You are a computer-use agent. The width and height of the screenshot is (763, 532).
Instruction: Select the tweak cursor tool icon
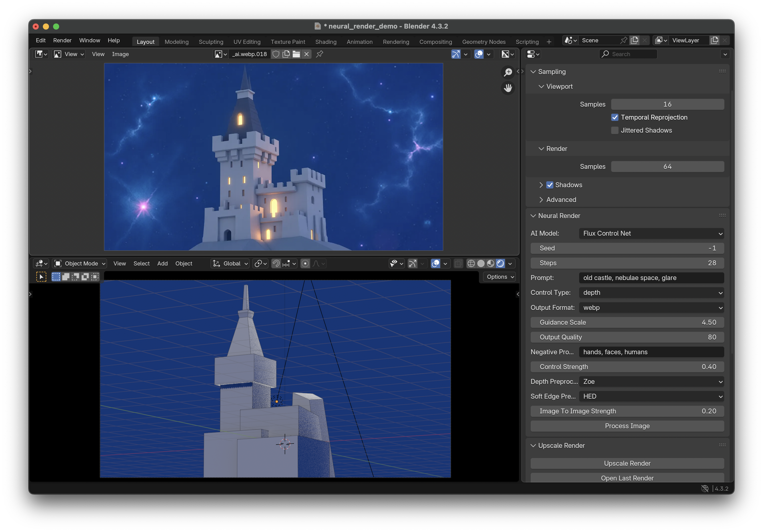[x=41, y=277]
